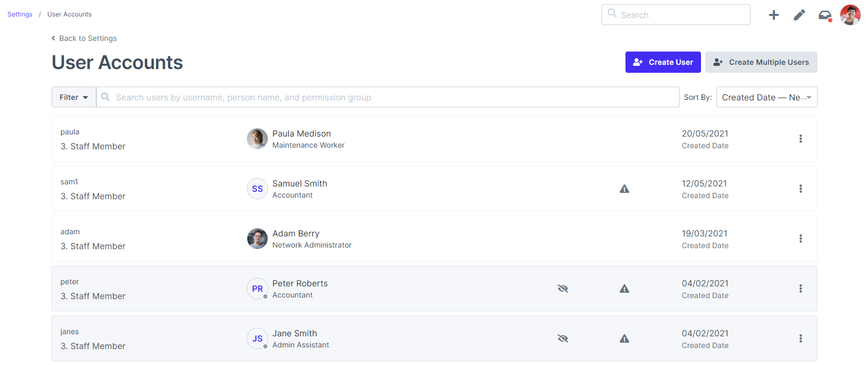Click Back to Settings link

[x=84, y=38]
